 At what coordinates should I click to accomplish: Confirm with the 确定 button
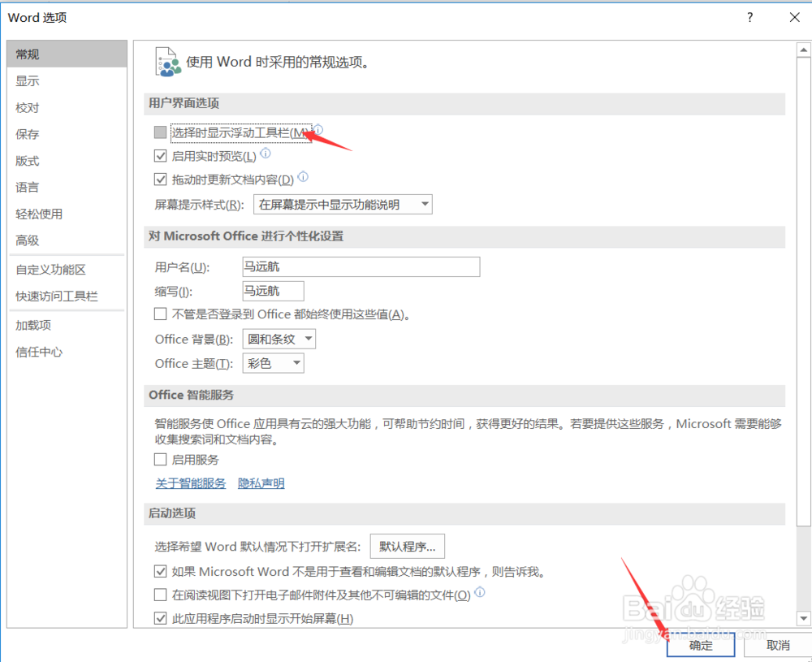coord(701,646)
